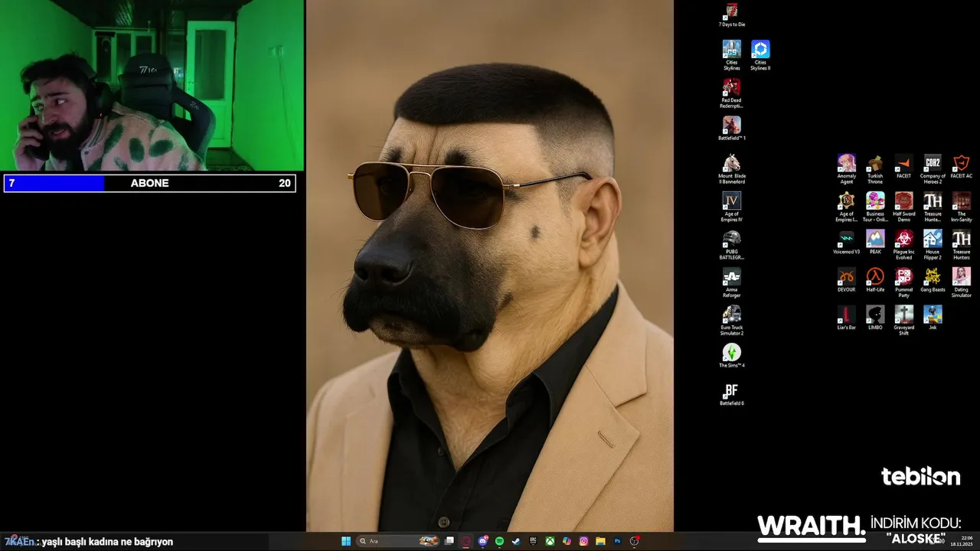The image size is (980, 551).
Task: Select Mount & Blade II Bannerlord icon
Action: [x=732, y=168]
